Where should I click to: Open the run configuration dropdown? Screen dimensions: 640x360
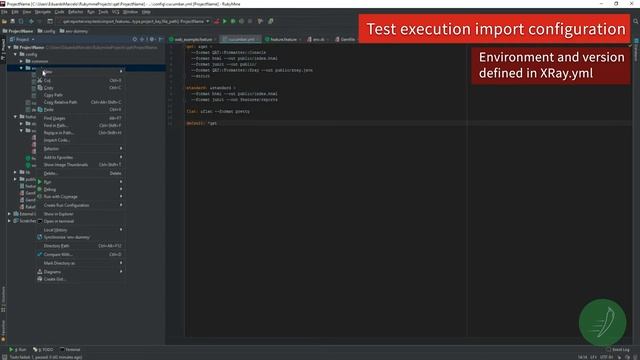[x=135, y=21]
